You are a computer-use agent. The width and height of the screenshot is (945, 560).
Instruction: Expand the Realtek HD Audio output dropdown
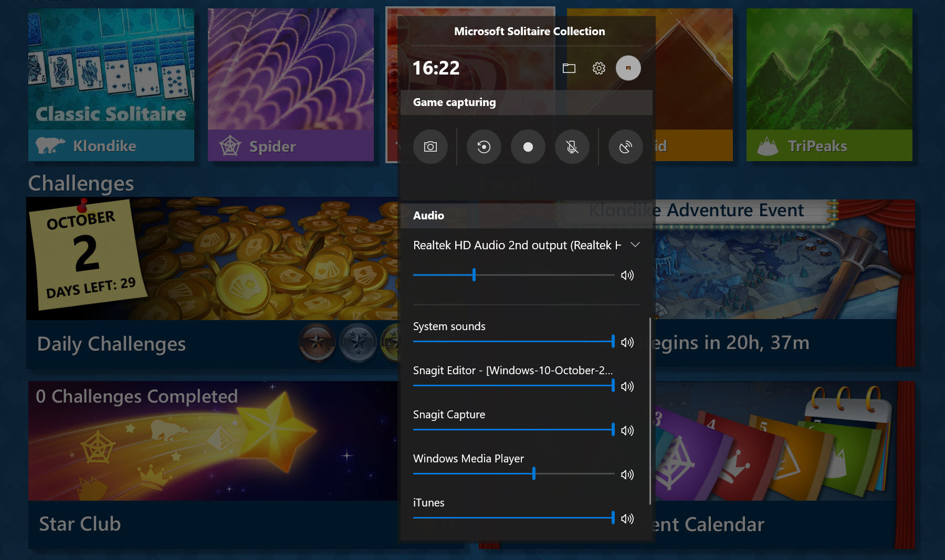click(635, 245)
